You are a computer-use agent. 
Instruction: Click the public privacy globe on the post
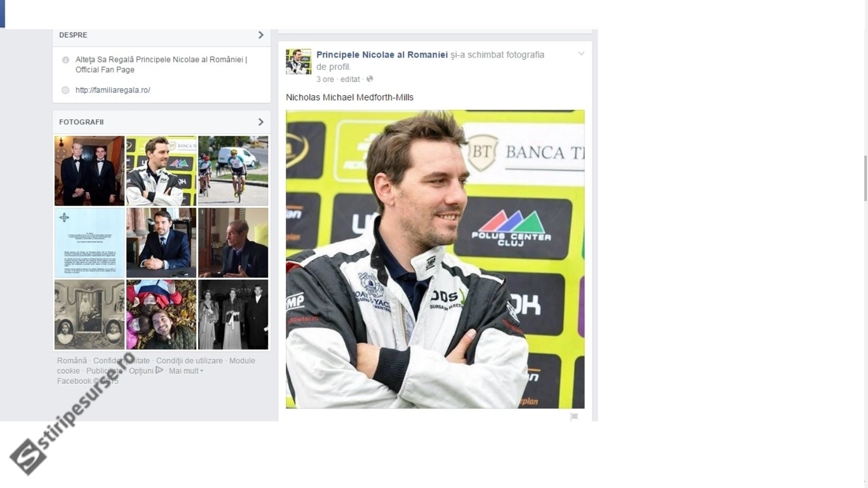pyautogui.click(x=370, y=79)
